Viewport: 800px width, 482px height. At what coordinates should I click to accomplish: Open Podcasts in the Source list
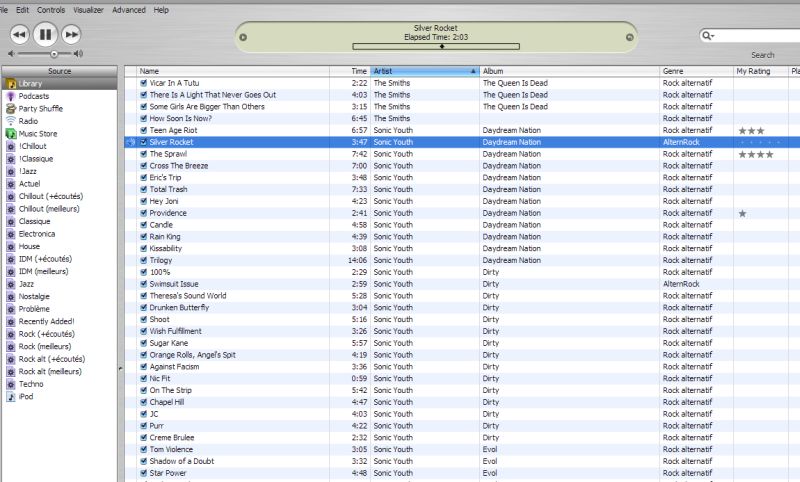tap(36, 96)
